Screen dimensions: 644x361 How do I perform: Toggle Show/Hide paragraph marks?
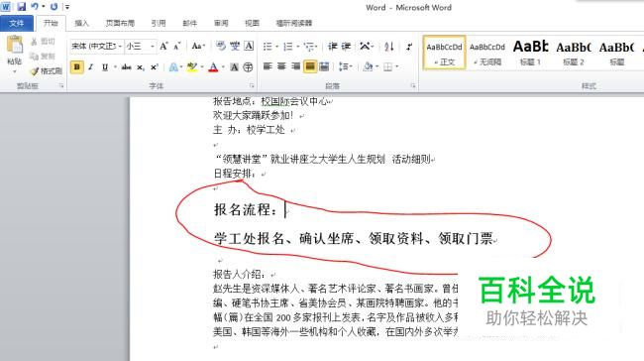pos(409,46)
